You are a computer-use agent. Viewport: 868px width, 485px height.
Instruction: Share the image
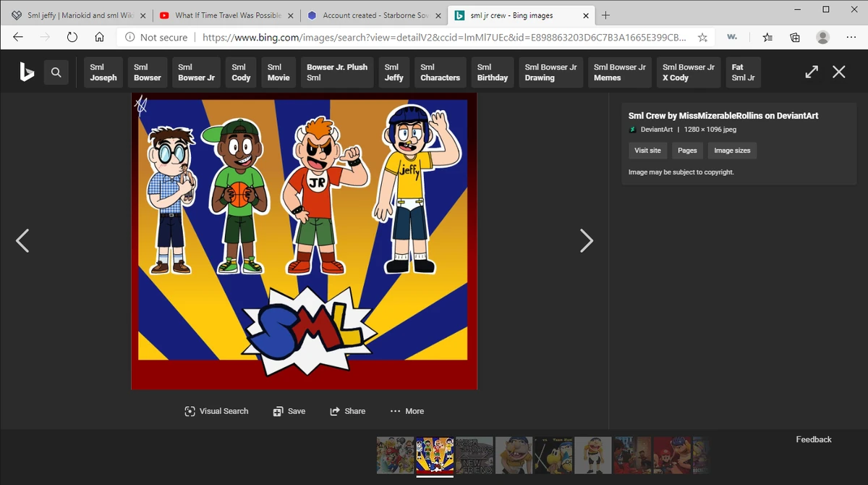[x=348, y=410]
